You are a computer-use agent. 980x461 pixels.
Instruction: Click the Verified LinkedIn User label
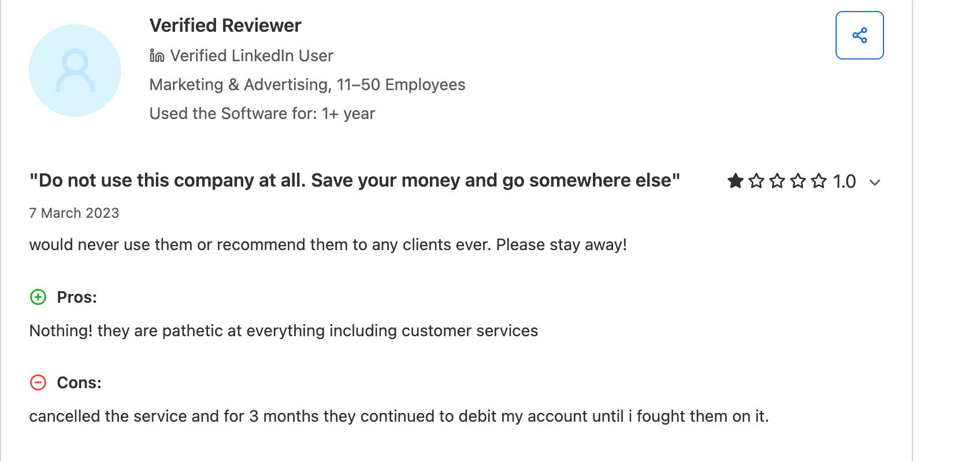click(251, 55)
